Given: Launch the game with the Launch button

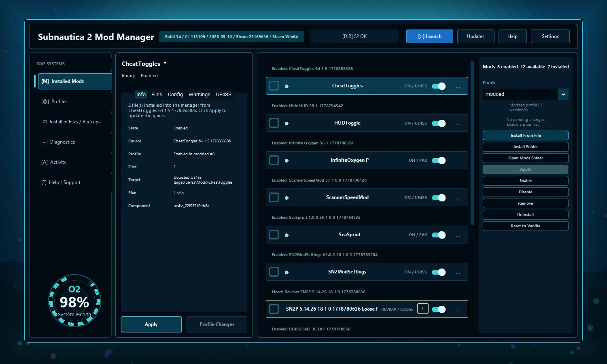Looking at the screenshot, I should pos(430,36).
